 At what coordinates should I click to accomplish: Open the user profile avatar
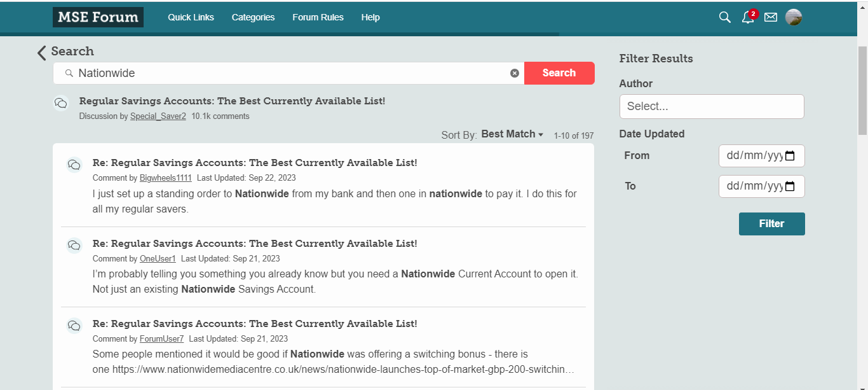pos(794,17)
